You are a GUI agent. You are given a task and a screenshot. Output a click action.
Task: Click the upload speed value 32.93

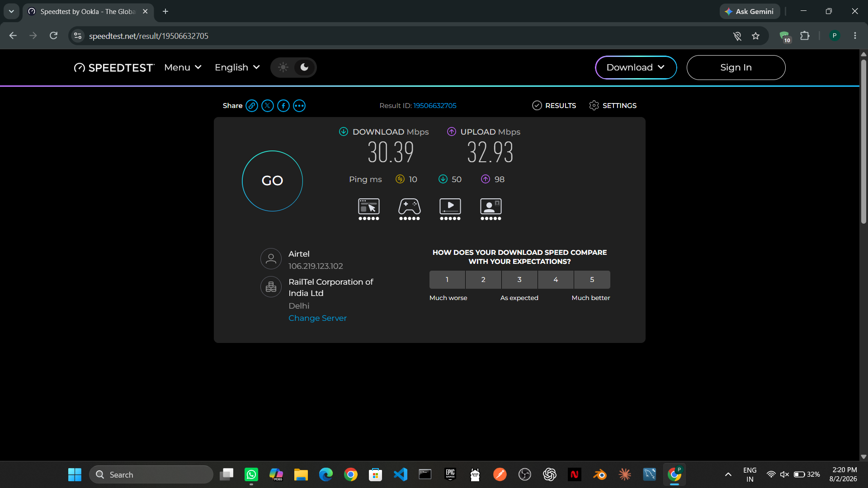pyautogui.click(x=490, y=152)
